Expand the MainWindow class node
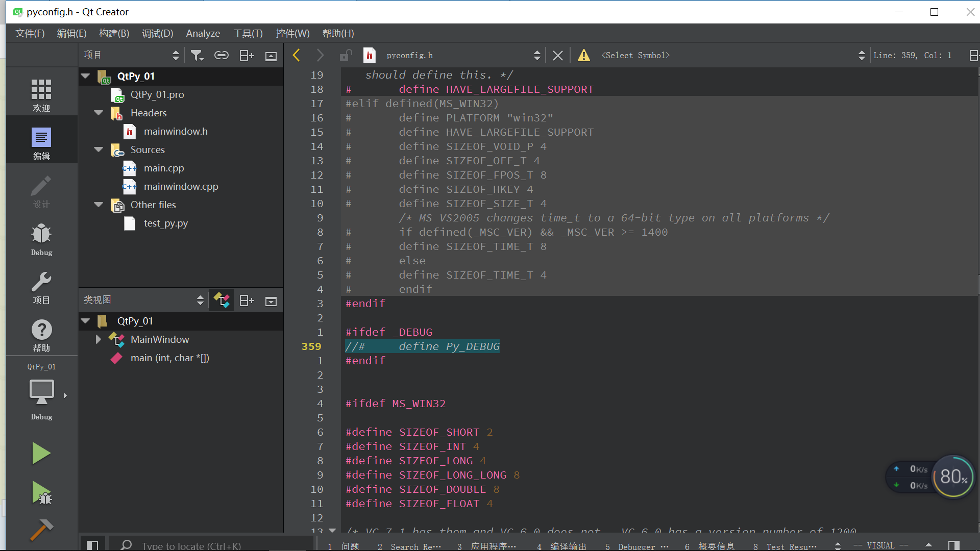This screenshot has height=551, width=980. (x=98, y=339)
